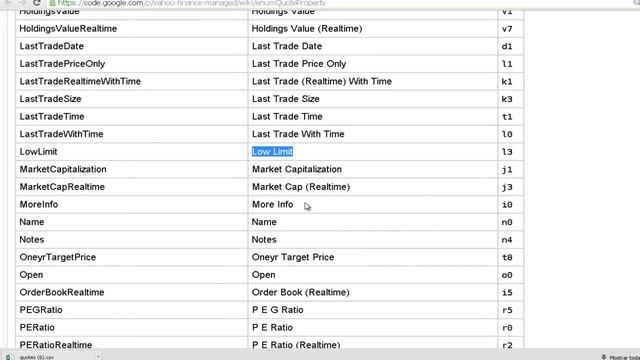Click the PERatioRealtime property name
Screen dimensions: 640x360
point(56,344)
